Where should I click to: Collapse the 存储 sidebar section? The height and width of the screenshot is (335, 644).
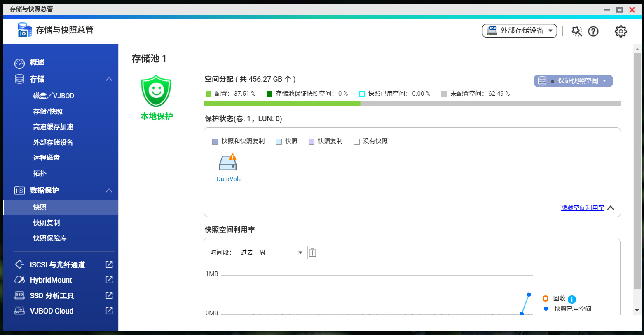[109, 79]
